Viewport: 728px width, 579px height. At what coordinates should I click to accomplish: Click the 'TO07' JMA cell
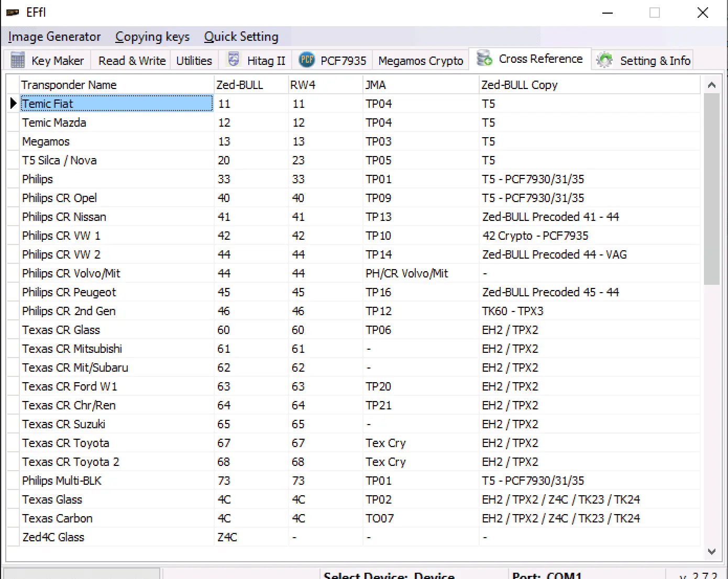pos(421,518)
